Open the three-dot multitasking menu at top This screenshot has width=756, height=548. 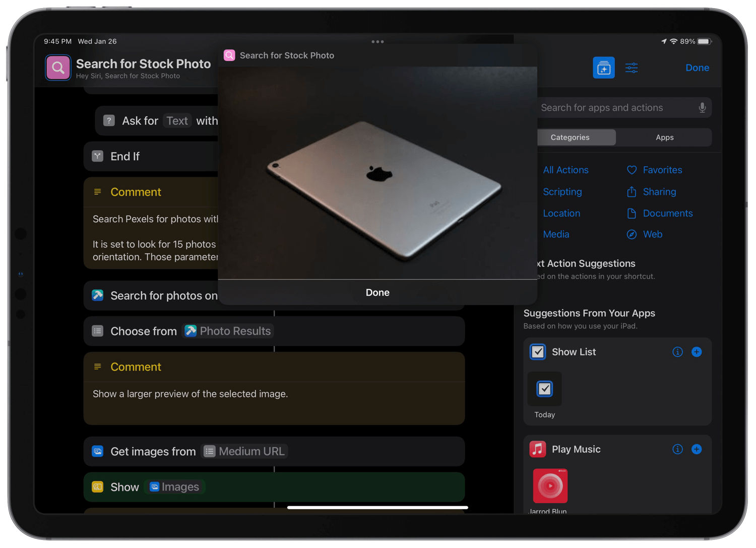pos(377,42)
